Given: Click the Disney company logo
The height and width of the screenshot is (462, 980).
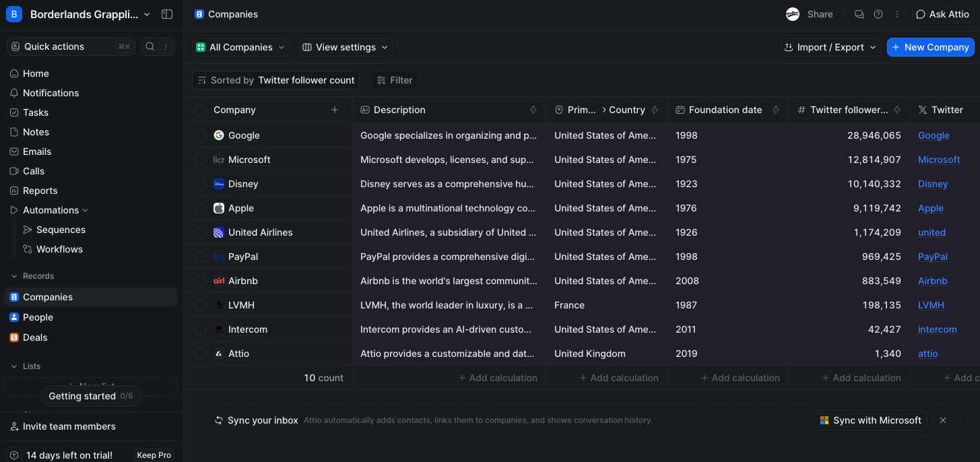Looking at the screenshot, I should coord(219,184).
